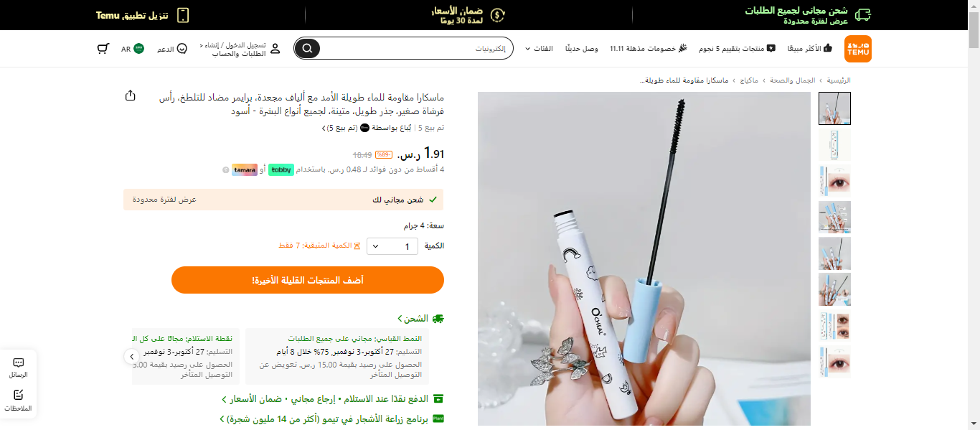Slide shipping options with left arrow
Image resolution: width=980 pixels, height=430 pixels.
pos(131,356)
